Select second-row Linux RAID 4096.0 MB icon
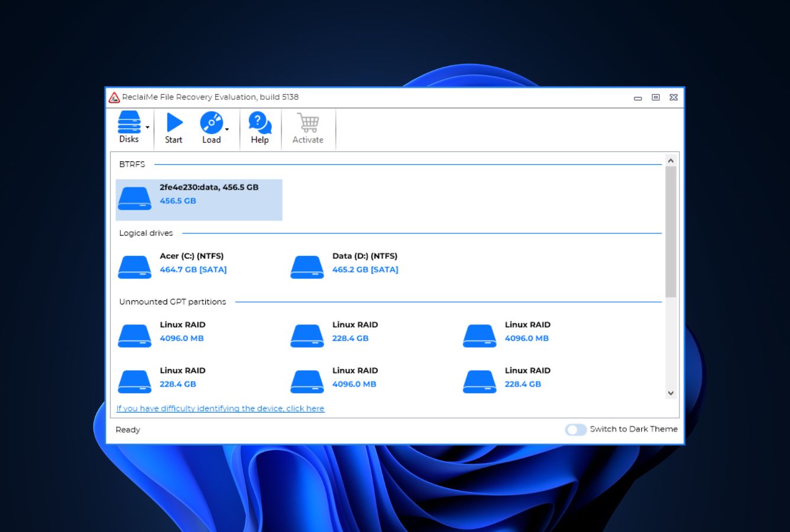 click(307, 381)
